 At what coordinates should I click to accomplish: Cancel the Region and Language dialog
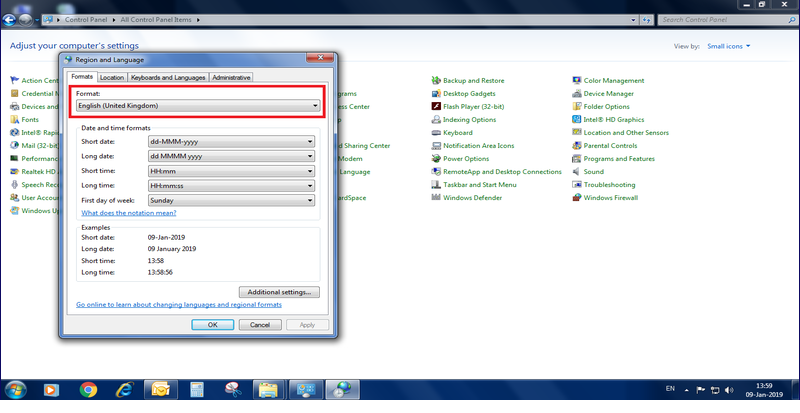point(260,325)
